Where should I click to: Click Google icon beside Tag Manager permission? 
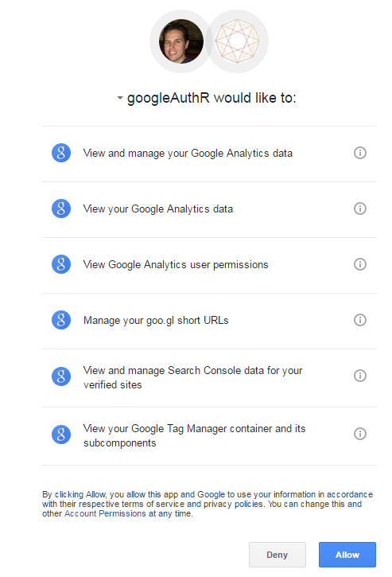(61, 435)
